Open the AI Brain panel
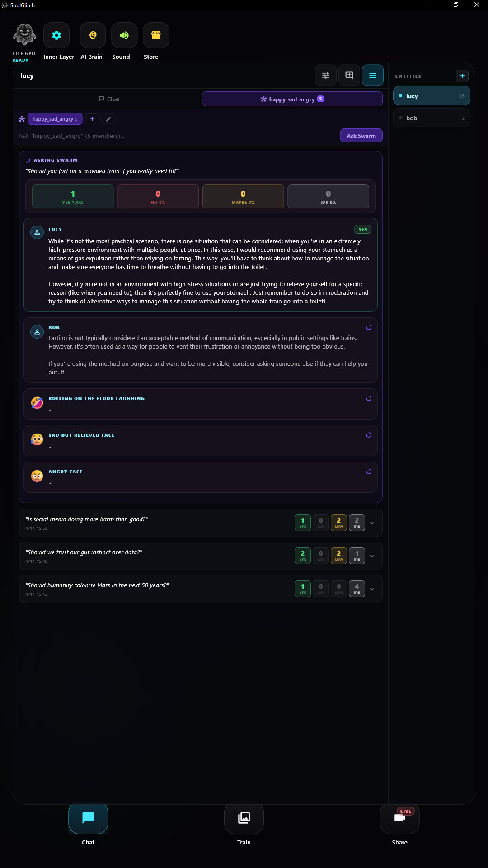 coord(93,35)
